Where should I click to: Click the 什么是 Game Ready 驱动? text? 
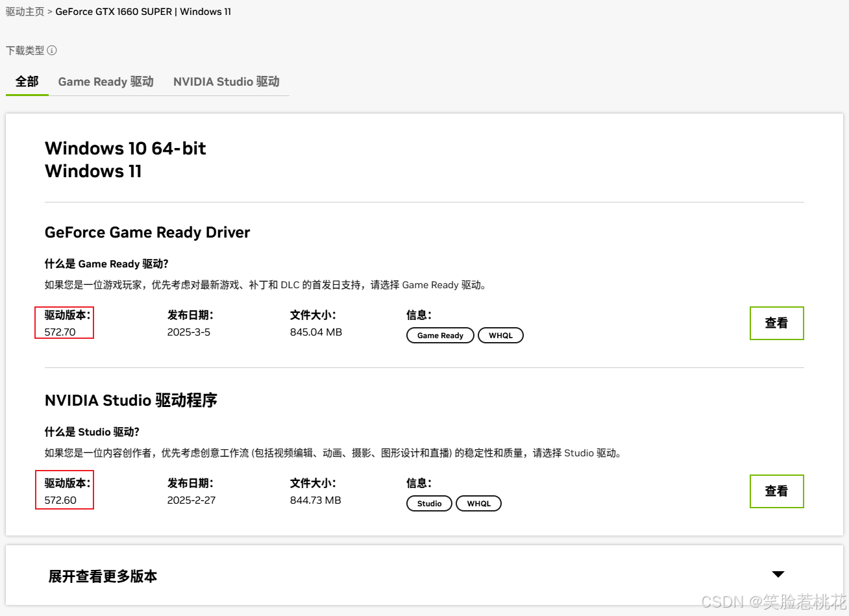coord(106,264)
